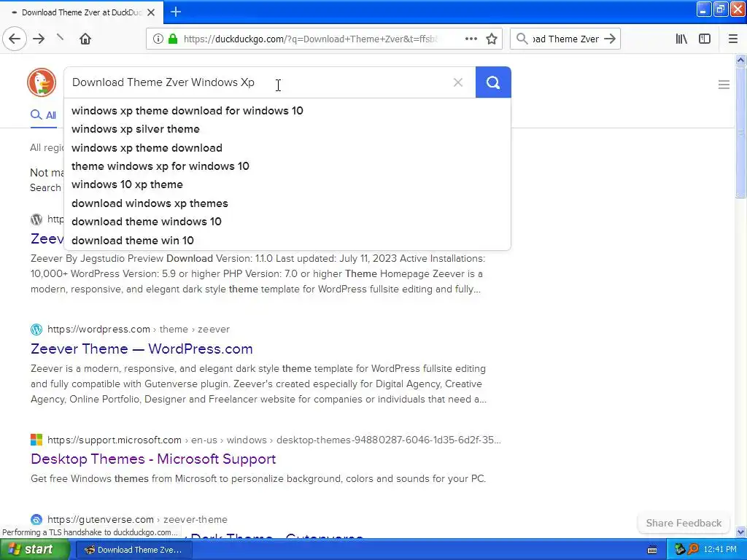The width and height of the screenshot is (747, 560).
Task: Submit Firefox search box with arrow
Action: coord(610,39)
